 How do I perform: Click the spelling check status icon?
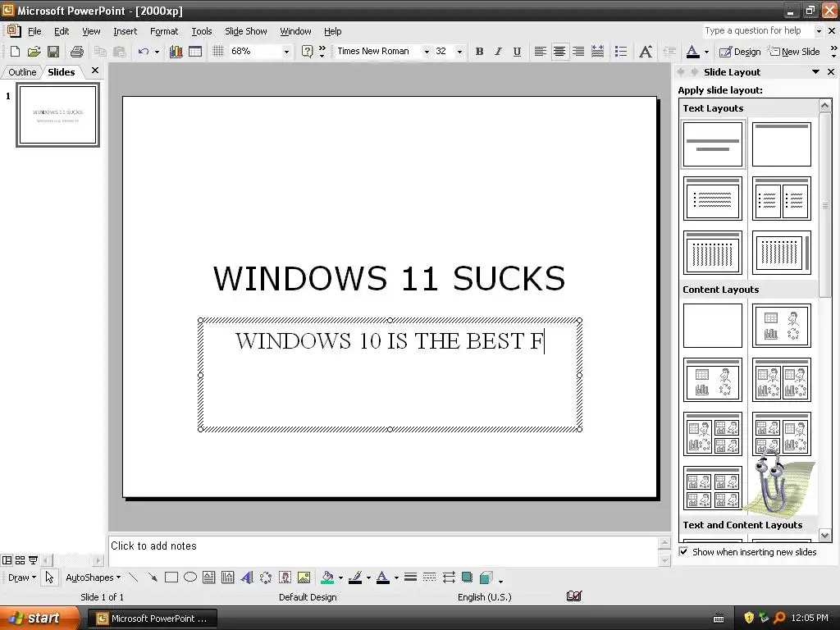[x=573, y=596]
